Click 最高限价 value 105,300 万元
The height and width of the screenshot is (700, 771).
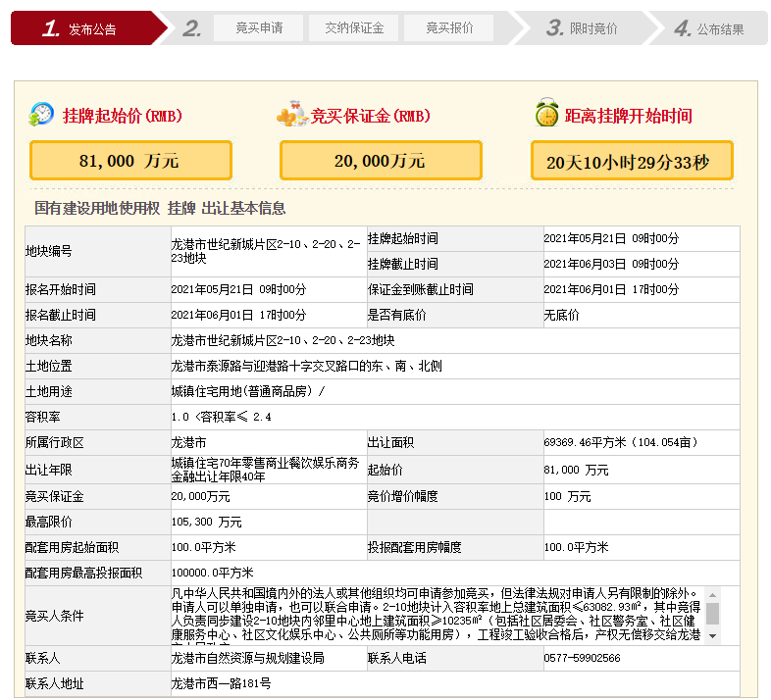point(207,522)
